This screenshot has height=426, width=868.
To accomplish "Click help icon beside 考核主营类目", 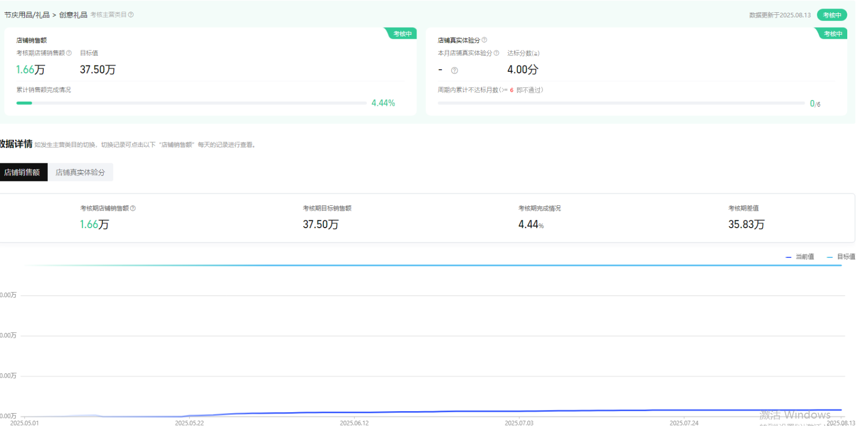I will pyautogui.click(x=131, y=15).
